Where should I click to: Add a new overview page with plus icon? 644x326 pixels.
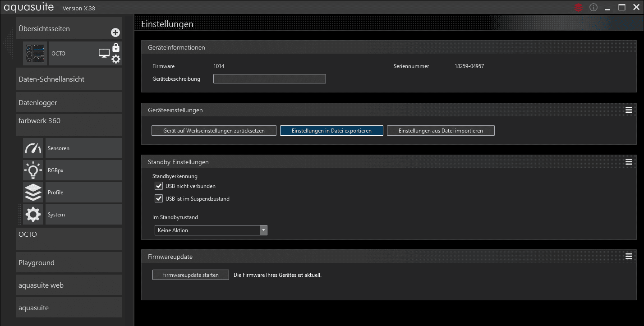click(x=115, y=32)
